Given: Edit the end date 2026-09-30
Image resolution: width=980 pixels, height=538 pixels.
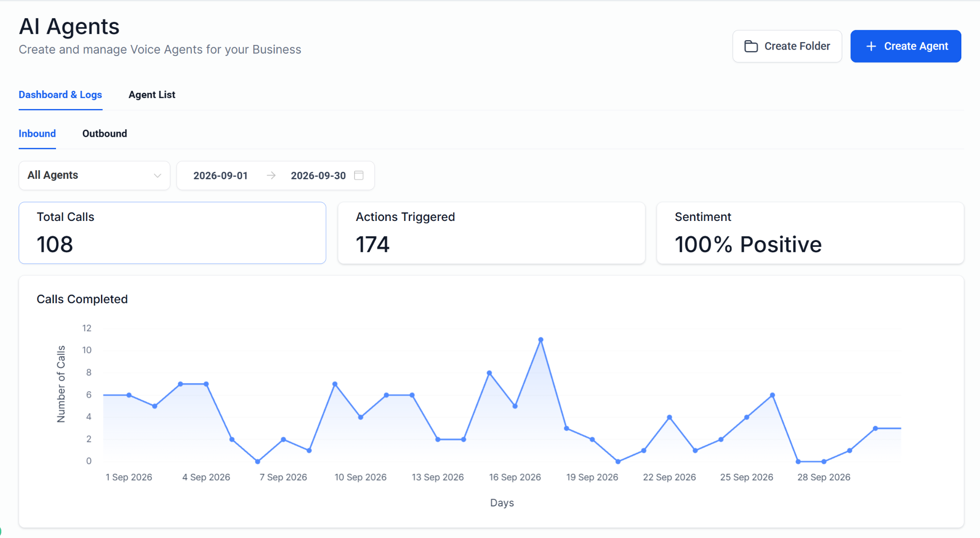Looking at the screenshot, I should 318,176.
